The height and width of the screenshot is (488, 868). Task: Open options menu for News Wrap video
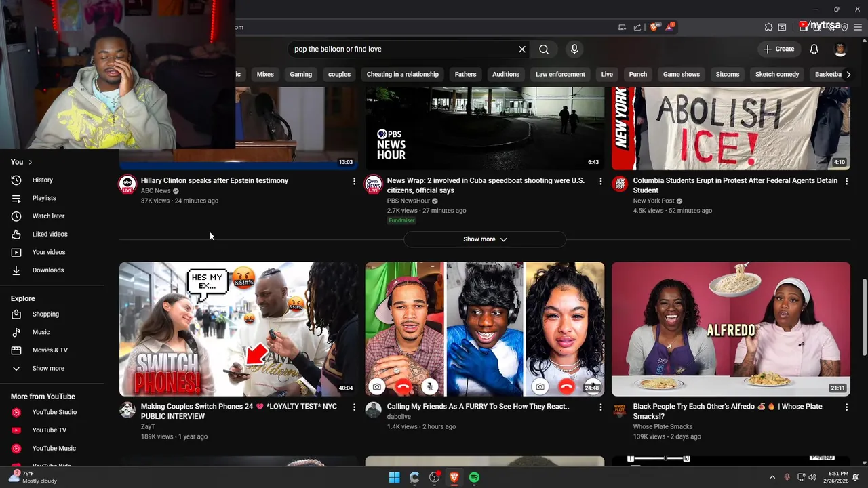tap(600, 181)
